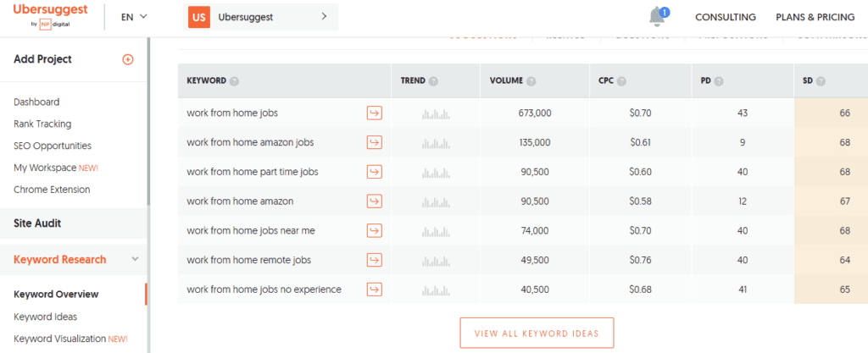Screen dimensions: 868x353
Task: Click keyword text work from home amazon jobs
Action: pyautogui.click(x=250, y=142)
